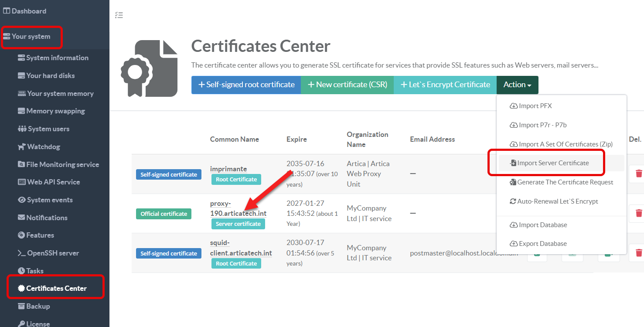
Task: Click trash icon for proxy-190.articatech.int row
Action: click(638, 213)
